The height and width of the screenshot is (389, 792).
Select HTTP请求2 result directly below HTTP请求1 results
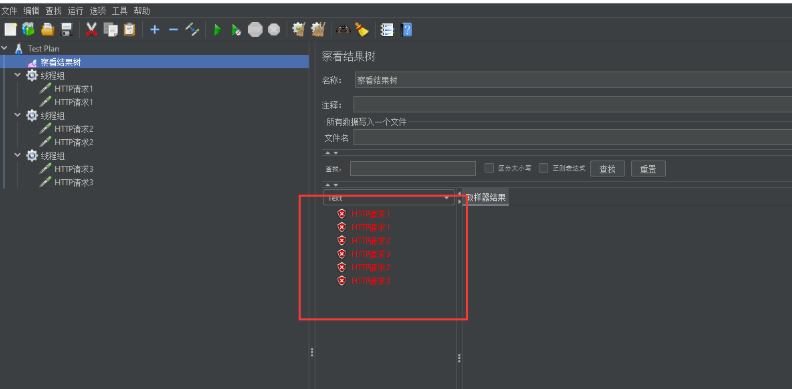[371, 240]
